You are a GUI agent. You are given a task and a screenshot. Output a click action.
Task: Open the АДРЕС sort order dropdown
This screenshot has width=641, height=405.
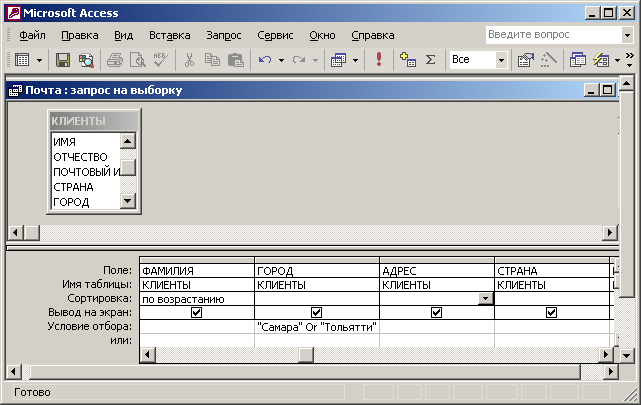(x=485, y=298)
